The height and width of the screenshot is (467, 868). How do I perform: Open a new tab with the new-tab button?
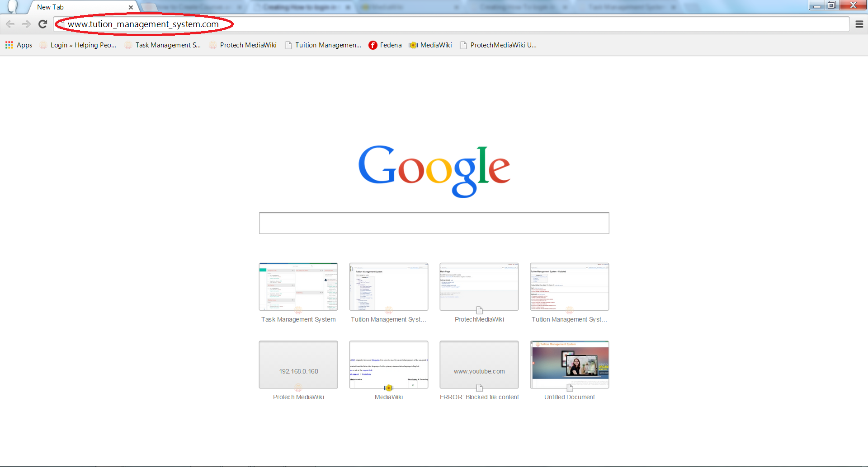pyautogui.click(x=149, y=7)
